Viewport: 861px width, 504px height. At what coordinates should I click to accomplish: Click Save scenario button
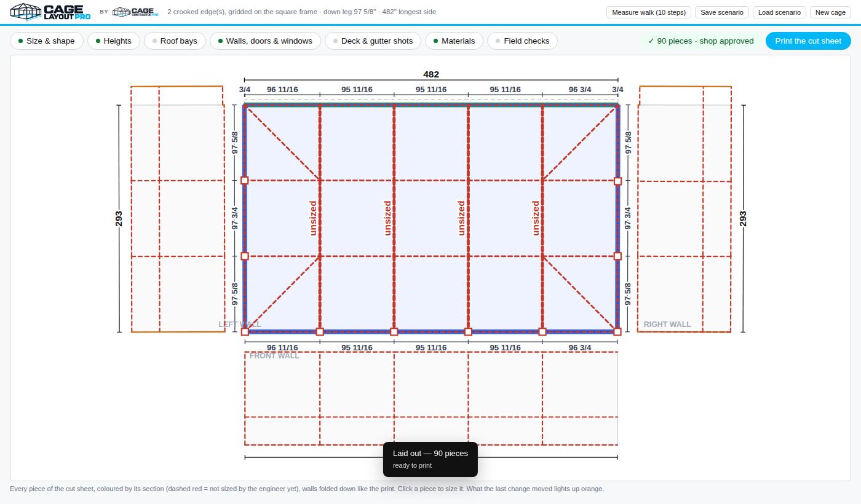tap(721, 12)
